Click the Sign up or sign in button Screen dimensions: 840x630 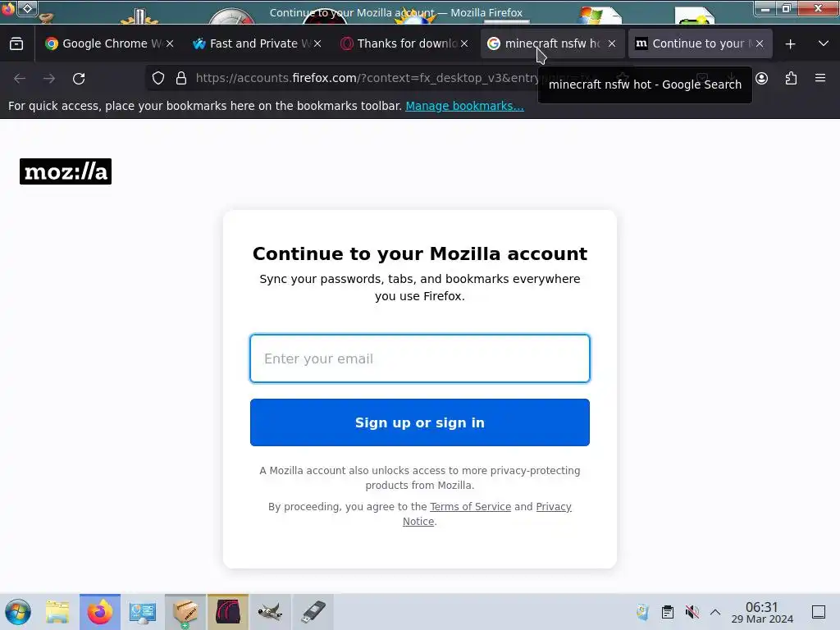pyautogui.click(x=420, y=422)
